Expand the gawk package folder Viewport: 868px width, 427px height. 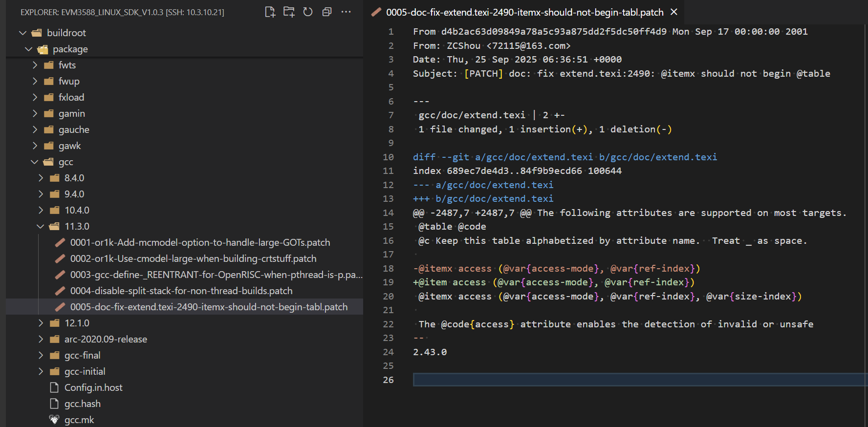click(35, 146)
